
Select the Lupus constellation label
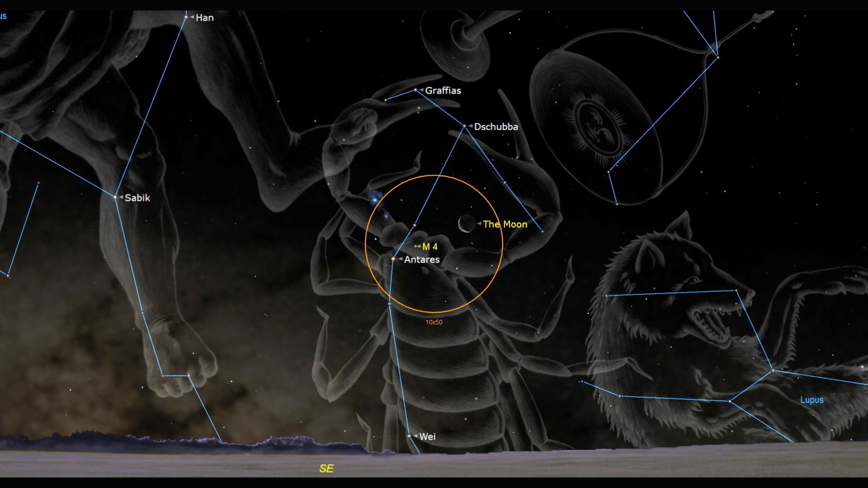click(811, 400)
